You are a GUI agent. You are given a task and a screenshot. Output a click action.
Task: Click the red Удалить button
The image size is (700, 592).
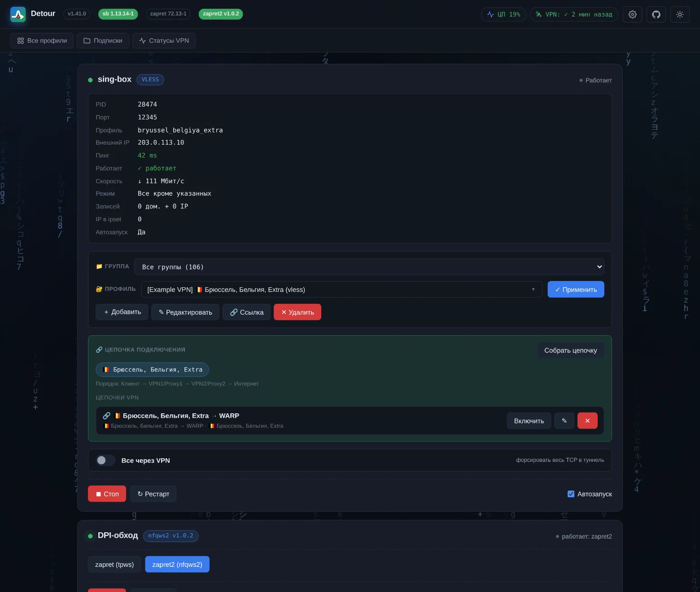coord(297,312)
